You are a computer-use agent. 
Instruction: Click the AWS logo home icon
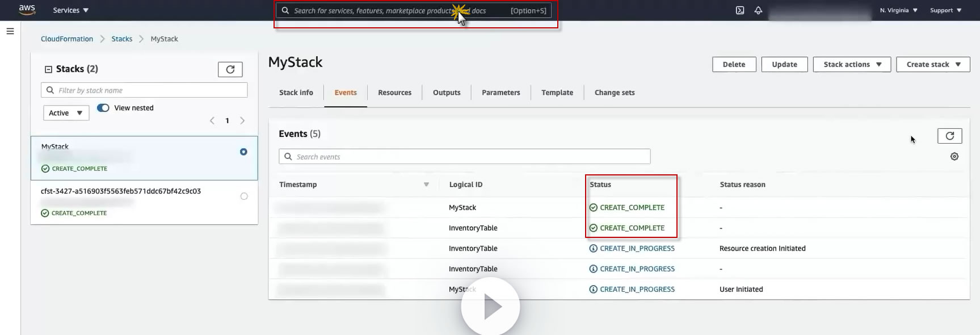click(27, 10)
